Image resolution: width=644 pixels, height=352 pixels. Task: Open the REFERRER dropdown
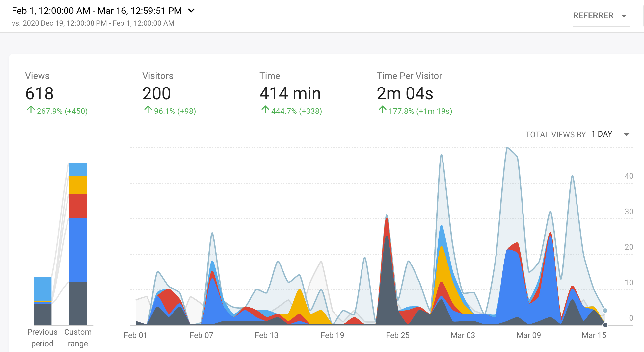[x=601, y=16]
